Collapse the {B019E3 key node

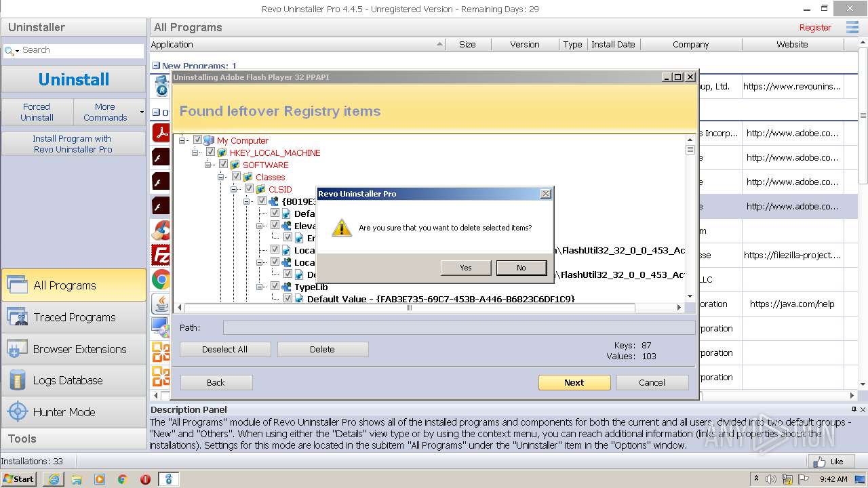pos(247,201)
